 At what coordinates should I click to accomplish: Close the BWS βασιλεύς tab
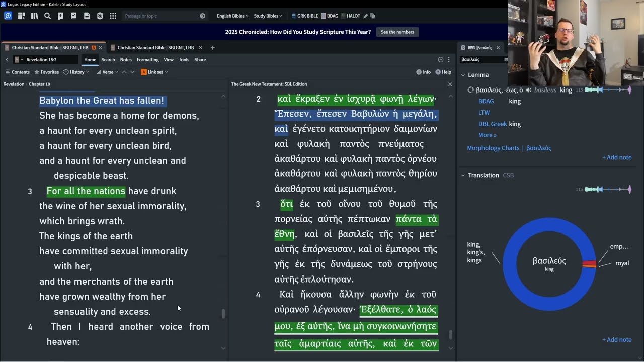pyautogui.click(x=498, y=48)
